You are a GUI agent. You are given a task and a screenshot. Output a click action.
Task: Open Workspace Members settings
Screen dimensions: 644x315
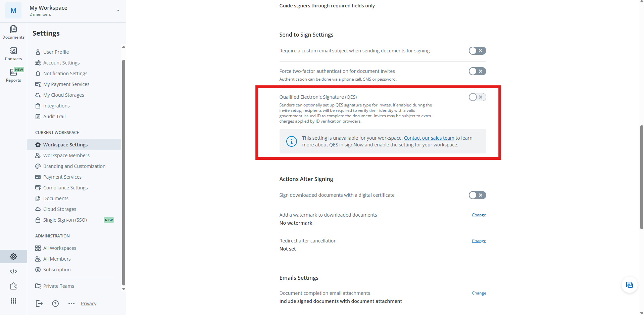pos(66,155)
